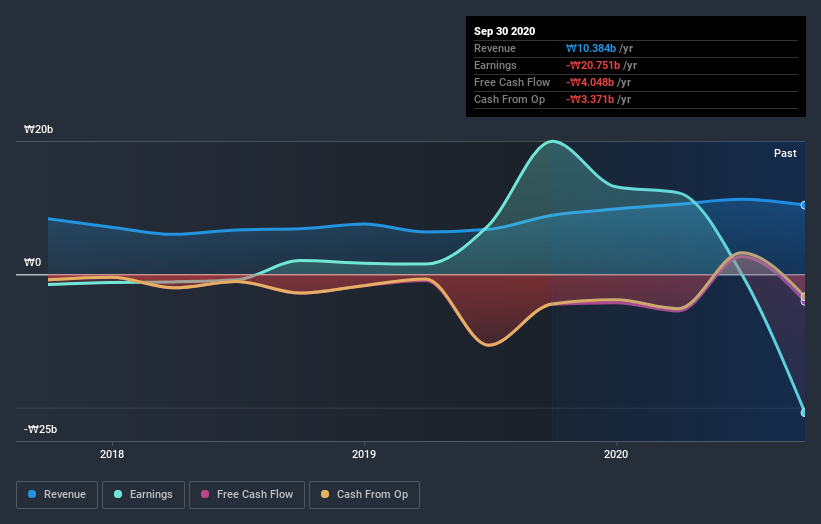Click the -₩4.048b free cash flow value
The image size is (821, 524).
[x=590, y=82]
